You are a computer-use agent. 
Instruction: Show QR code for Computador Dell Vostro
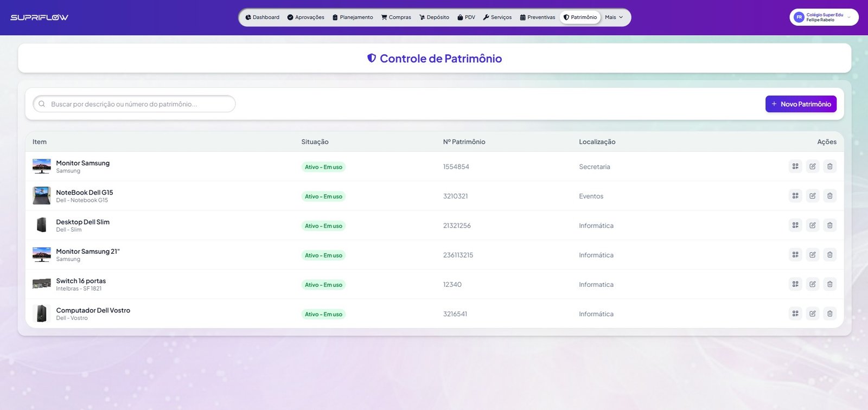[x=795, y=313]
